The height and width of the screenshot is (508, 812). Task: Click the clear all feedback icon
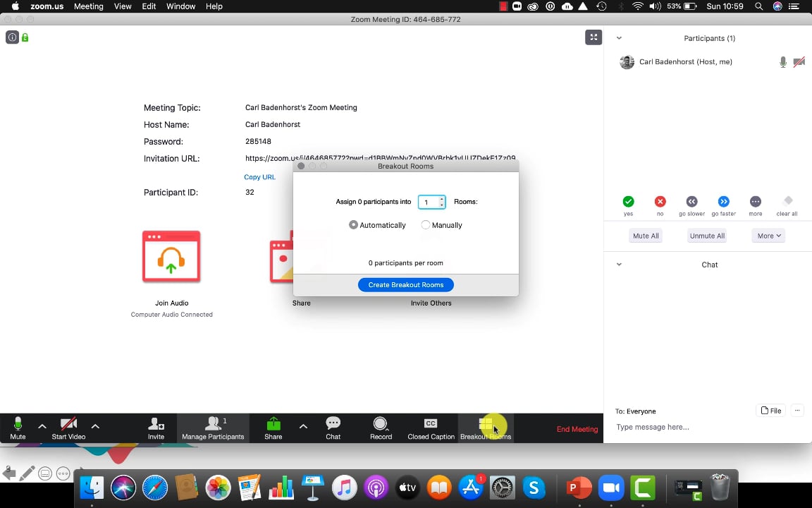click(787, 200)
